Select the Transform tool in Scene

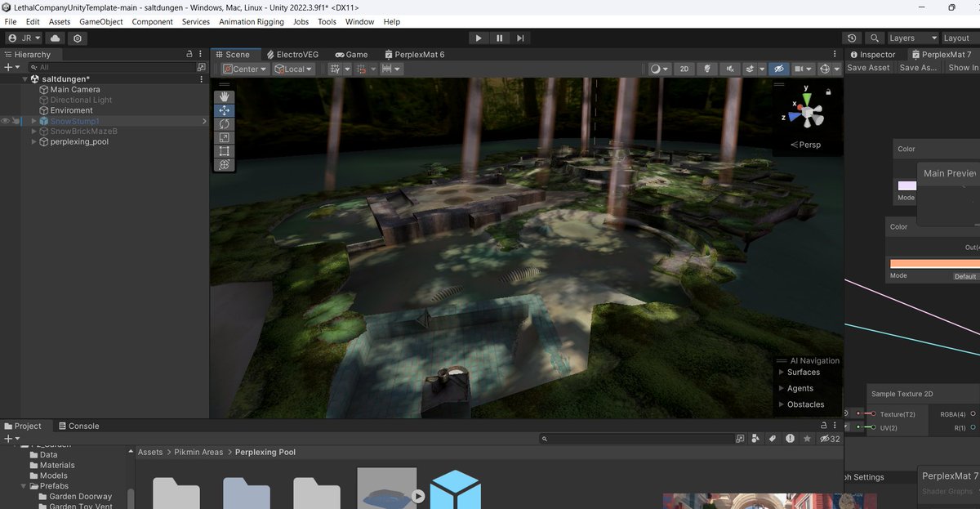pyautogui.click(x=225, y=165)
